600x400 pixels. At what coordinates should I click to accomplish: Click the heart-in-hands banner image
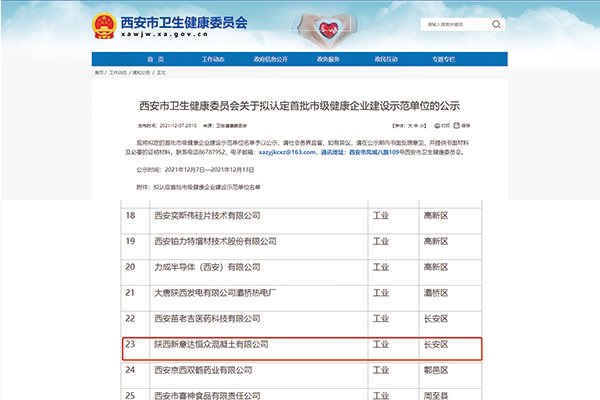coord(328,30)
